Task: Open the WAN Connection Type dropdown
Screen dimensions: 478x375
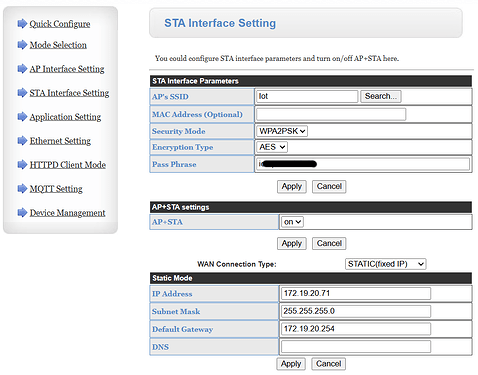Action: [x=386, y=264]
